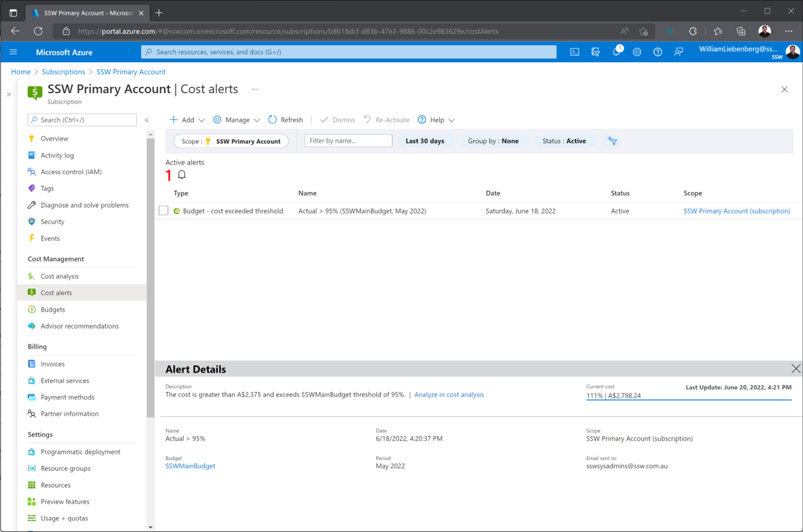Open directories and subscriptions filter icon
The height and width of the screenshot is (532, 803).
(596, 52)
